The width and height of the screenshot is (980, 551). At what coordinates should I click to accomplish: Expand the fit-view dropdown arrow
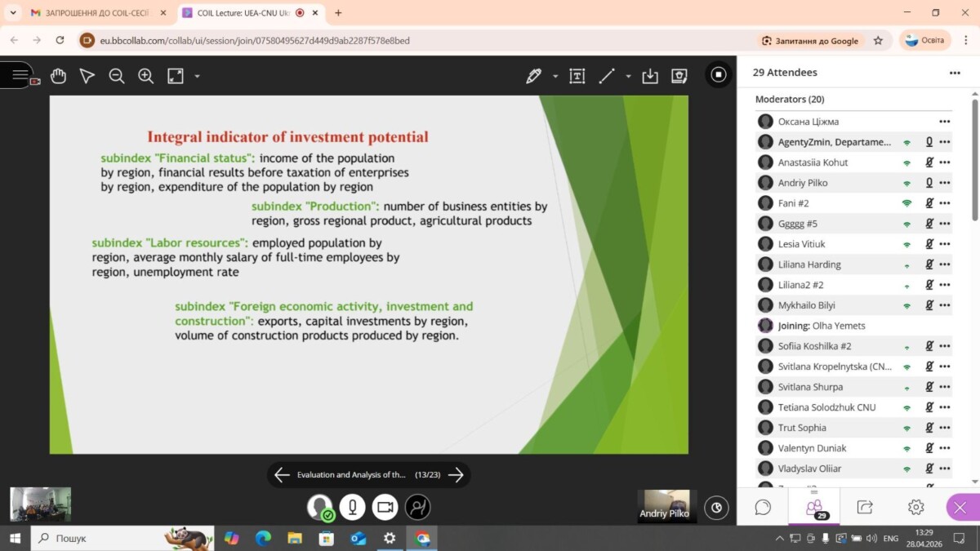click(x=197, y=76)
